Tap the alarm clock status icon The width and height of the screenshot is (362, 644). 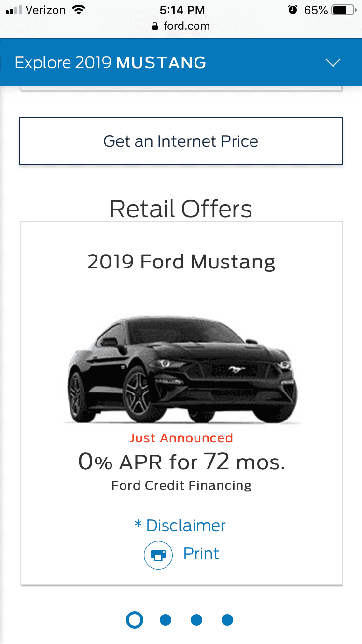[292, 10]
